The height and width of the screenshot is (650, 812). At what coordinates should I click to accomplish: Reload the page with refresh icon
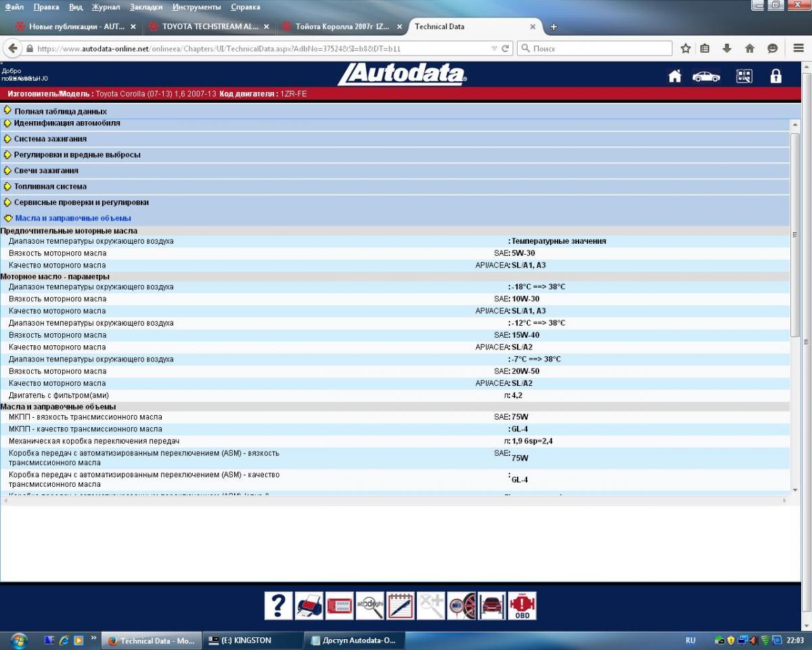[x=505, y=49]
